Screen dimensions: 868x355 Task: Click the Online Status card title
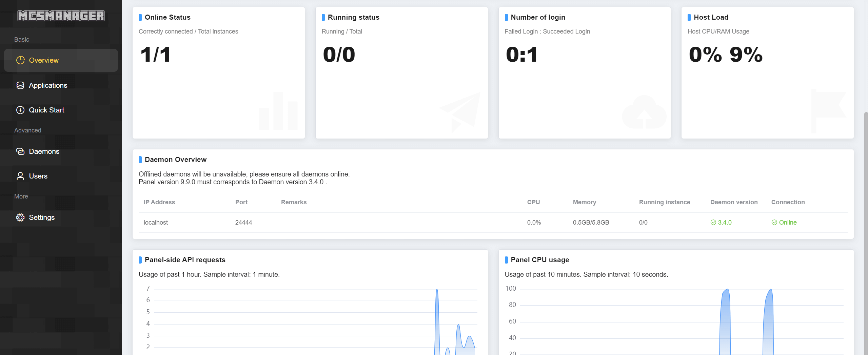(167, 17)
